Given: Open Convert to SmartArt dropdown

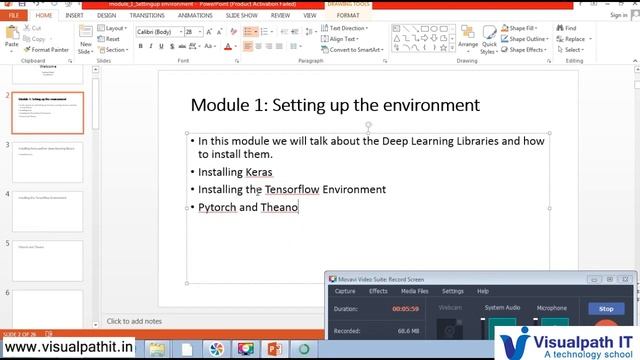Looking at the screenshot, I should click(x=353, y=49).
